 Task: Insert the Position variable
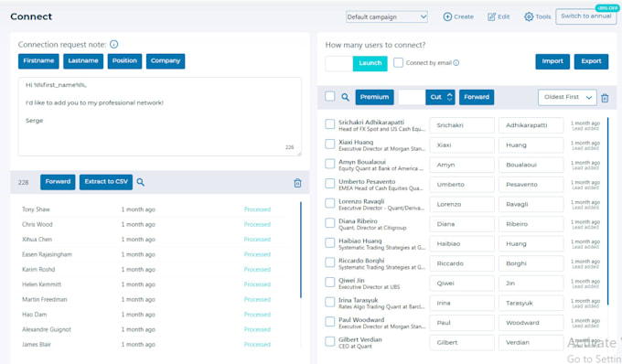(124, 61)
